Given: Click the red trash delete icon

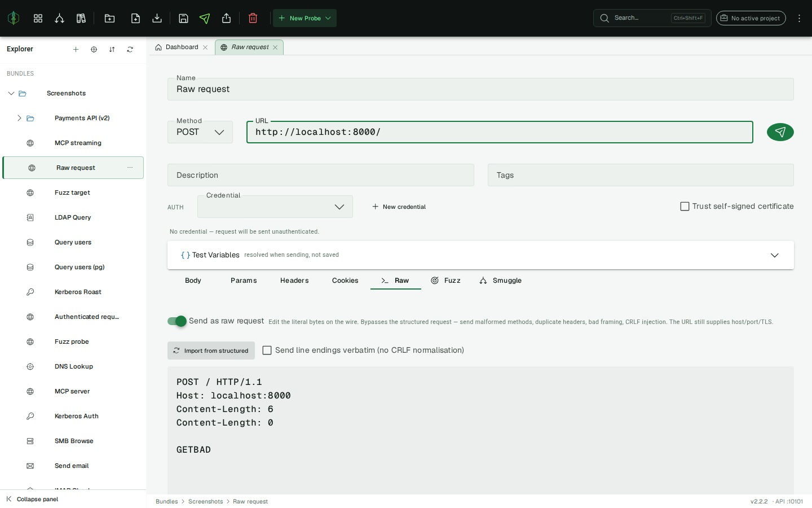Looking at the screenshot, I should (x=253, y=18).
